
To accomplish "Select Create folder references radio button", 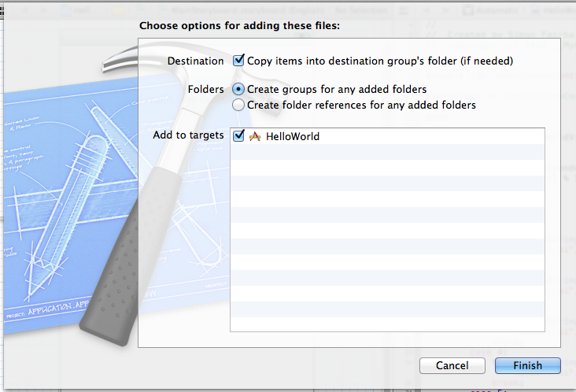I will (238, 105).
